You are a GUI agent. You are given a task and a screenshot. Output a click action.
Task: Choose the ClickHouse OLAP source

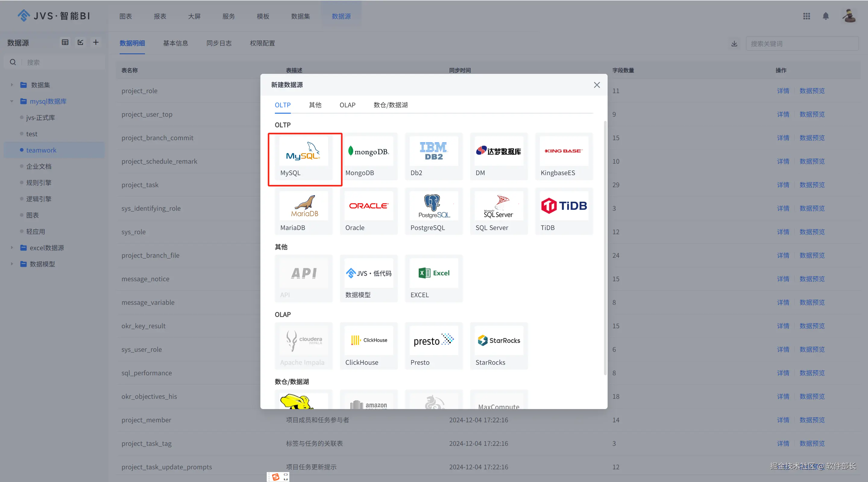[369, 346]
